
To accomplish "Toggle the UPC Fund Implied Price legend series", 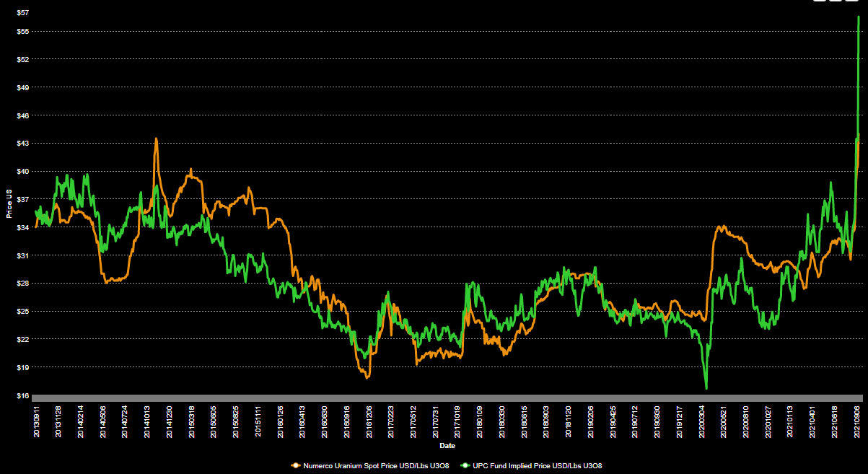I will coord(531,466).
